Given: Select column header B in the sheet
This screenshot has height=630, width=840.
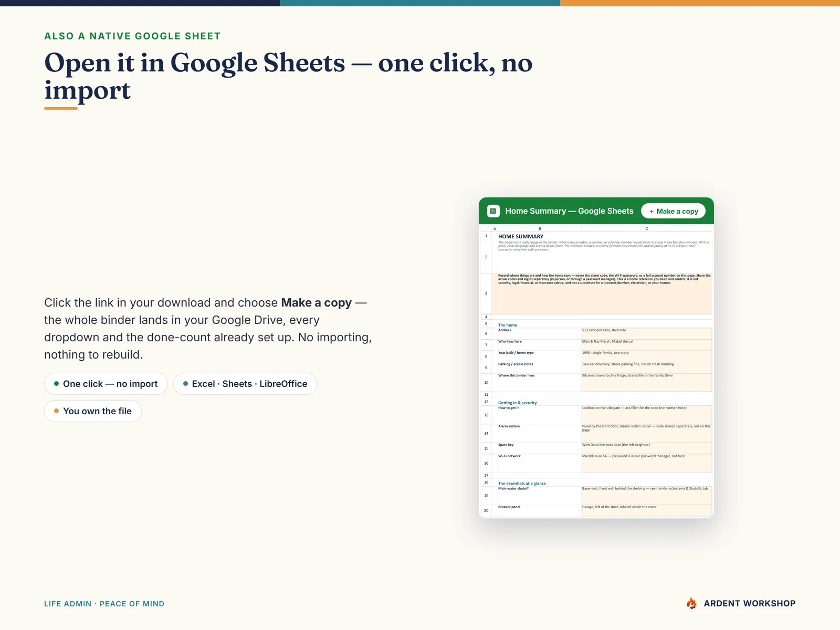Looking at the screenshot, I should [540, 229].
